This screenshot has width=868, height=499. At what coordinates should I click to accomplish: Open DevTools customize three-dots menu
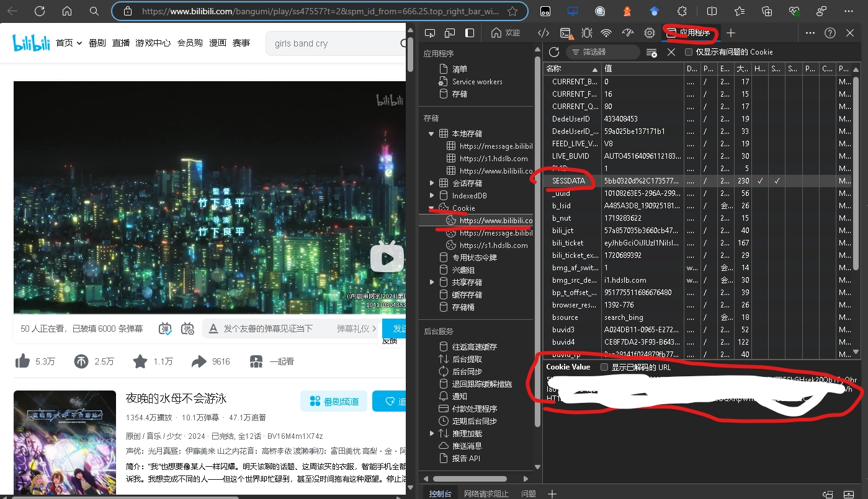[x=810, y=33]
